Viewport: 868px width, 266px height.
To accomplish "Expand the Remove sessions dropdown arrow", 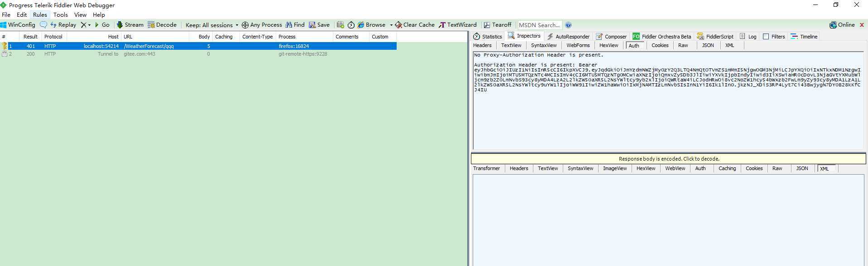I will pyautogui.click(x=89, y=25).
